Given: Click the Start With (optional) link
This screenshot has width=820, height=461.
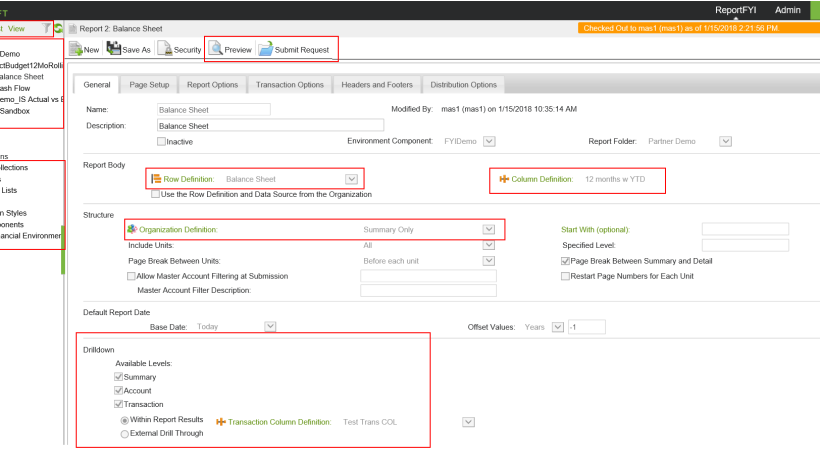Looking at the screenshot, I should (x=596, y=229).
